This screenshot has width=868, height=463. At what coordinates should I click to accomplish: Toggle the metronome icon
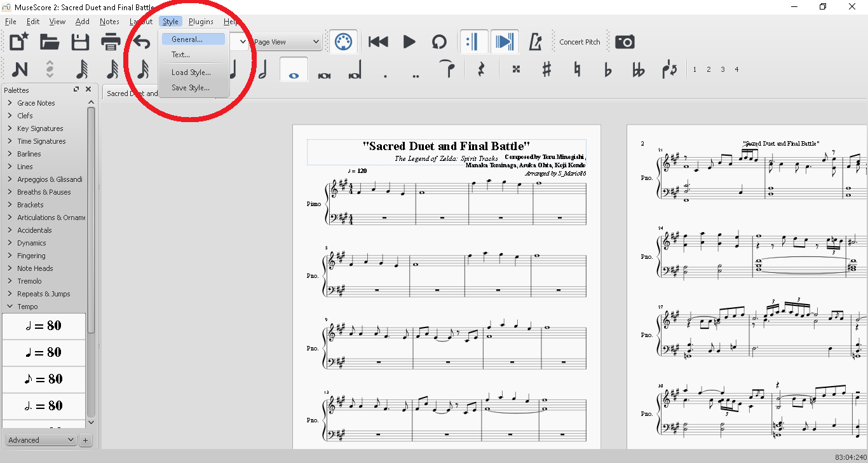coord(535,42)
